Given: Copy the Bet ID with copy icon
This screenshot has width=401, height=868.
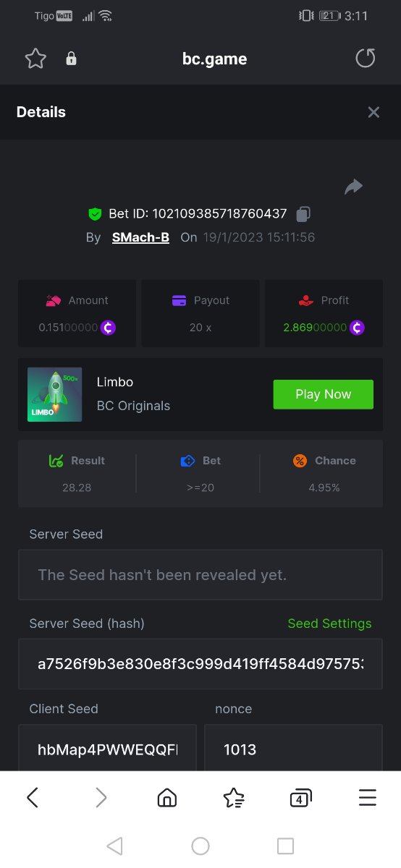Looking at the screenshot, I should pyautogui.click(x=304, y=213).
